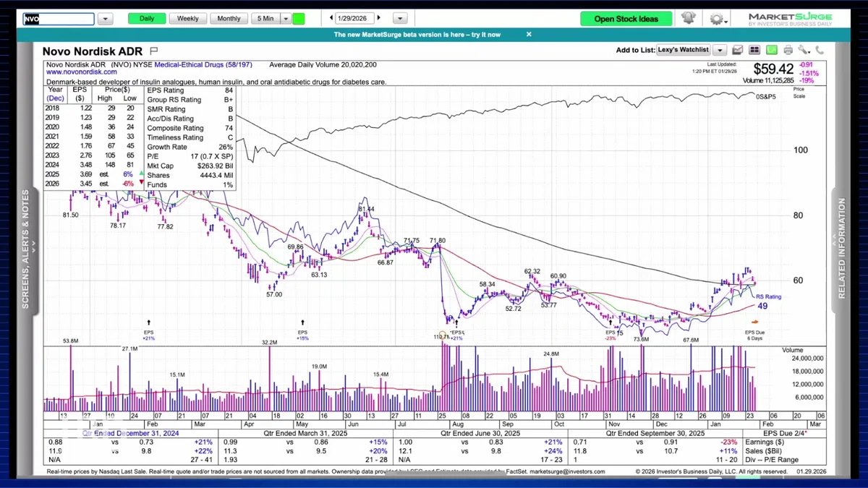Click the MarketSurge logo
This screenshot has width=868, height=488.
point(790,19)
